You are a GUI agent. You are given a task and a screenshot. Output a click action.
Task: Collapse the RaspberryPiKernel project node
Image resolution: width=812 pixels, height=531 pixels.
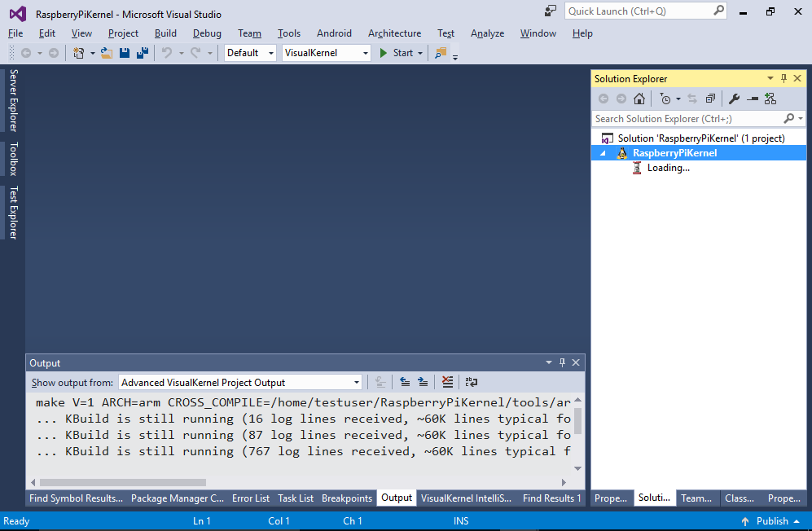pyautogui.click(x=603, y=153)
